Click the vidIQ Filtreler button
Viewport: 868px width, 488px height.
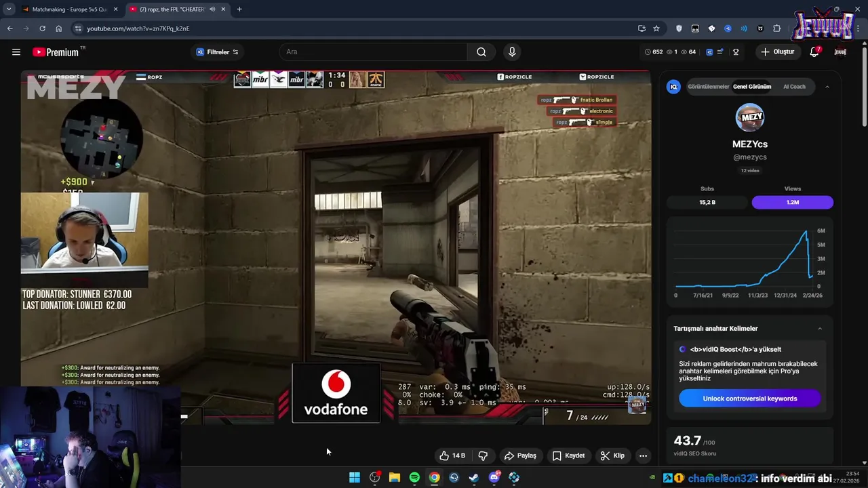(218, 52)
